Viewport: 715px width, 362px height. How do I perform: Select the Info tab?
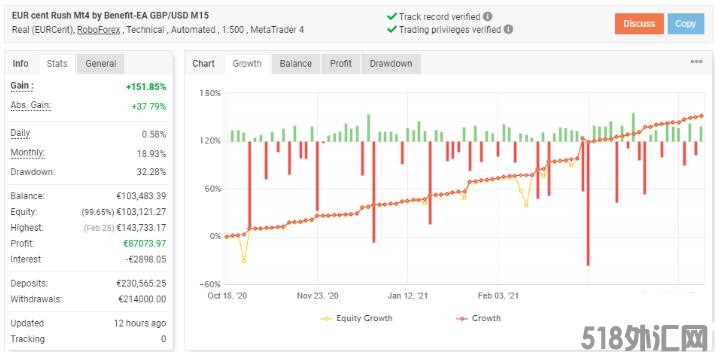click(x=21, y=64)
